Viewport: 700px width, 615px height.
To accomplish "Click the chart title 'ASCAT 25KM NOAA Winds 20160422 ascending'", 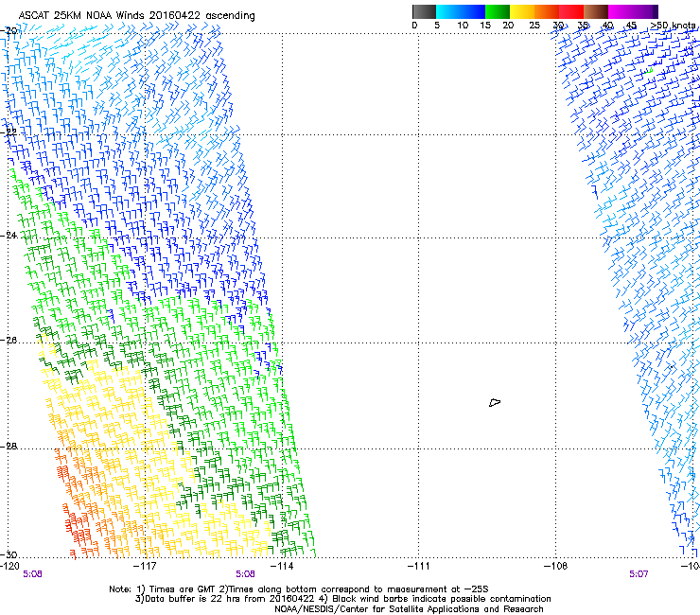I will [x=136, y=16].
